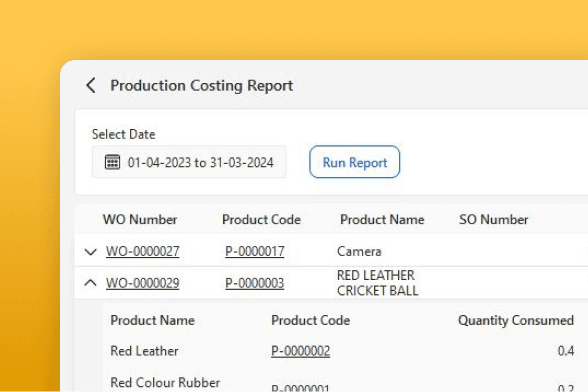This screenshot has width=588, height=392.
Task: Open product code link P-0000003
Action: tap(255, 283)
